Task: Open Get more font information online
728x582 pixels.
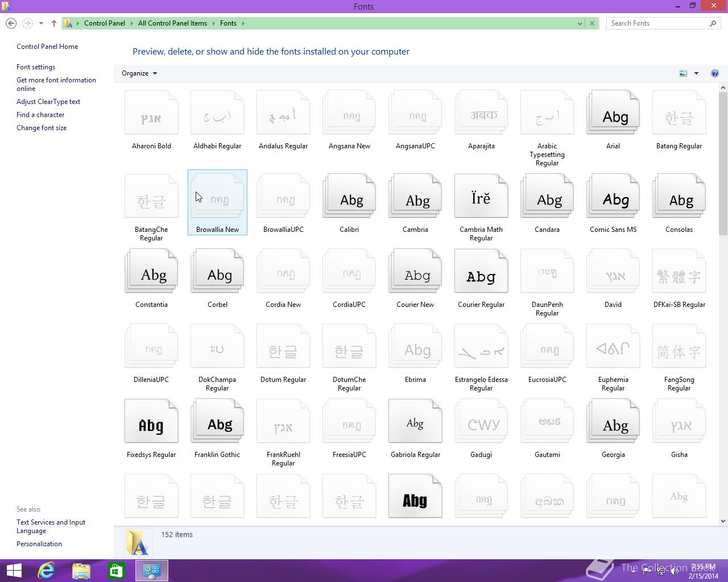Action: [x=56, y=84]
